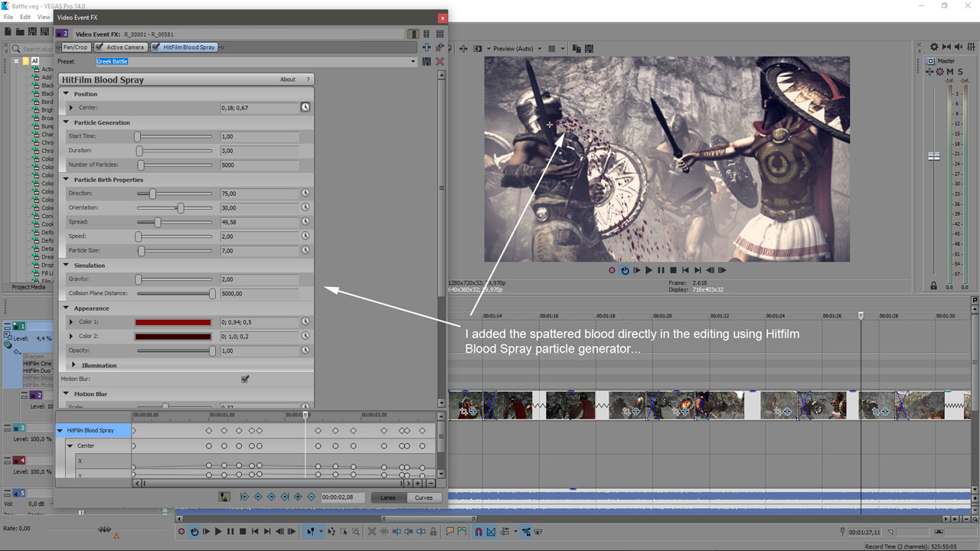Screen dimensions: 980x551
Task: Select the All folder in plug-in tree
Action: click(35, 61)
